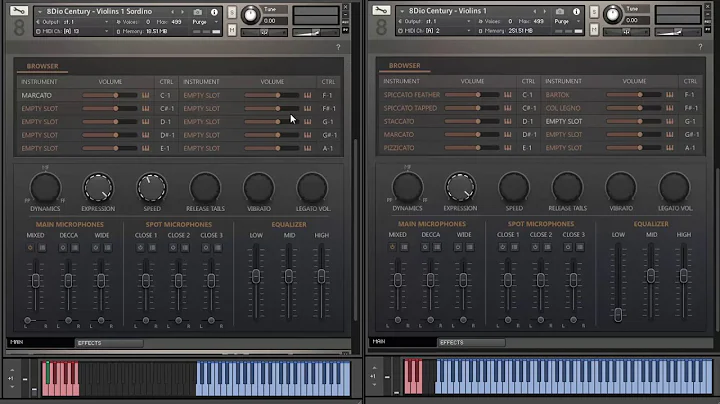
Task: Click keyboard icon in SPICCATO FEATHER row
Action: click(507, 95)
